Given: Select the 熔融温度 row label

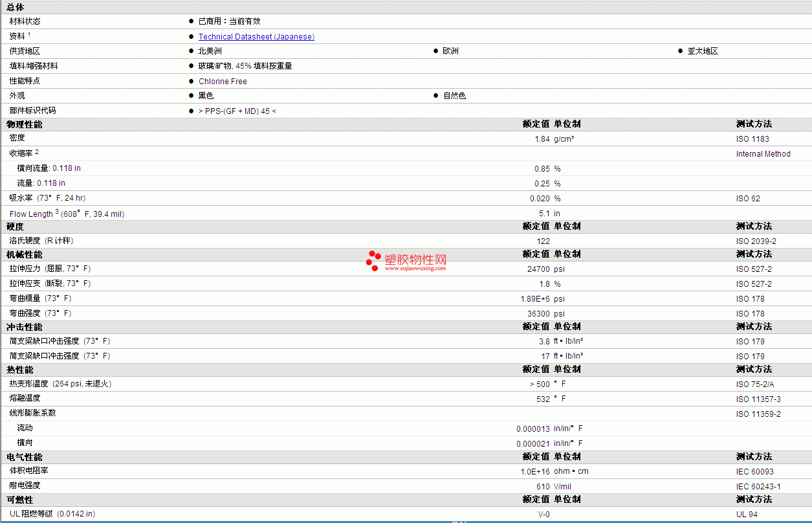Looking at the screenshot, I should click(25, 398).
